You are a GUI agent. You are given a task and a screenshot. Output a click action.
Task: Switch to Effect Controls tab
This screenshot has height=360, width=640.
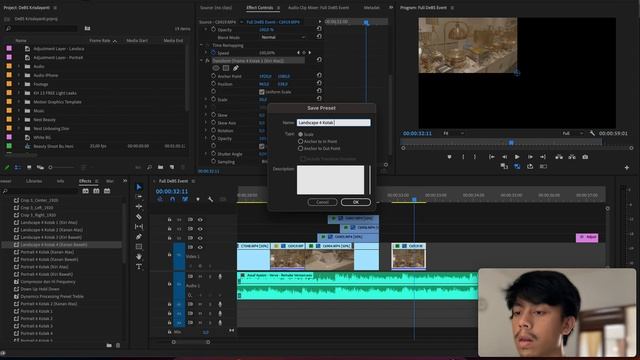tap(260, 8)
